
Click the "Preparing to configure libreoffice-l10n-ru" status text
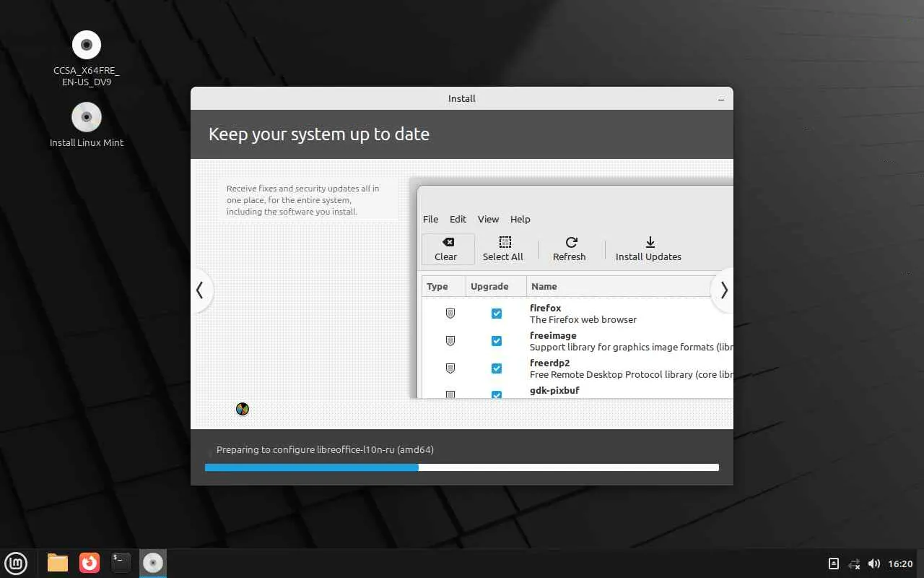325,449
